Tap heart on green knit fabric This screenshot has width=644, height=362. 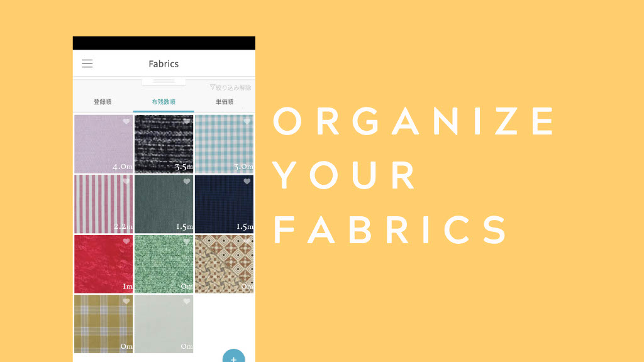(x=186, y=241)
